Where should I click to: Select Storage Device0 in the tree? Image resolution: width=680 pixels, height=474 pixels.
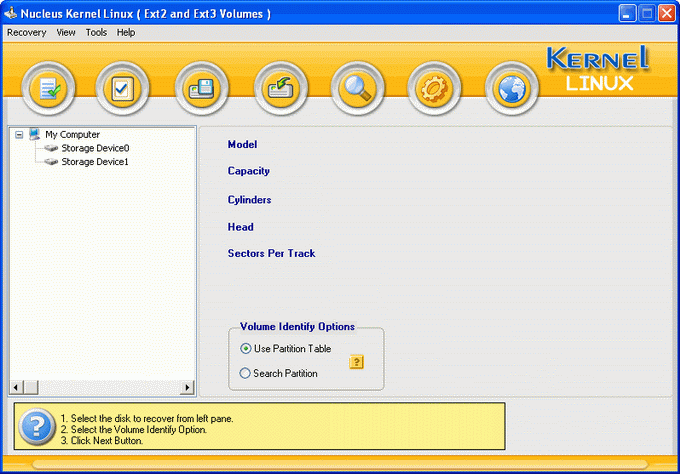(x=95, y=148)
